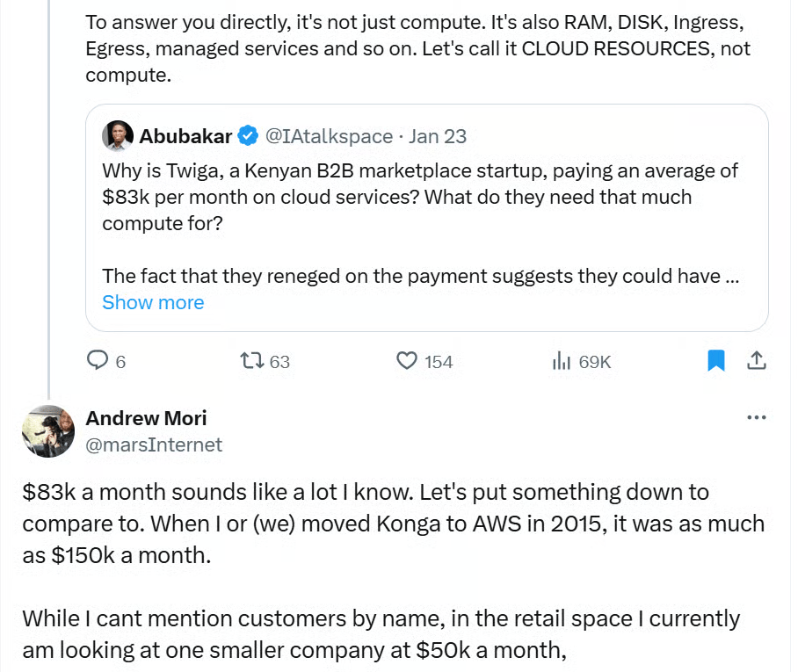805x672 pixels.
Task: Open the Jan 23 timestamp link
Action: [438, 136]
